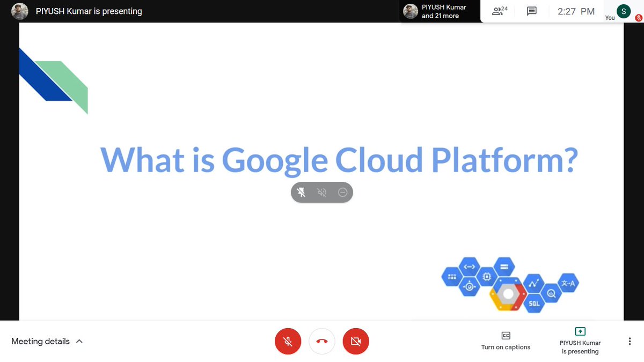The width and height of the screenshot is (644, 362).
Task: Click the magnifier search hexagon icon
Action: (551, 293)
